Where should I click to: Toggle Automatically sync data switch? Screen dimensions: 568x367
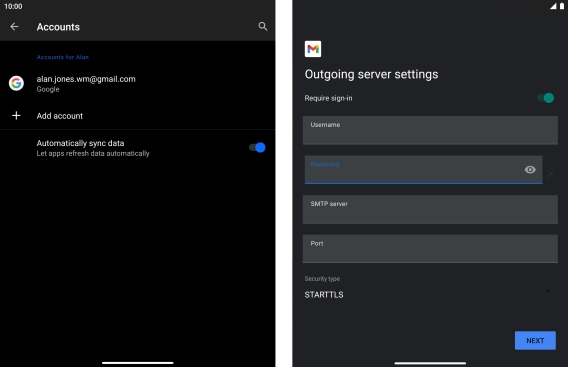click(x=257, y=147)
